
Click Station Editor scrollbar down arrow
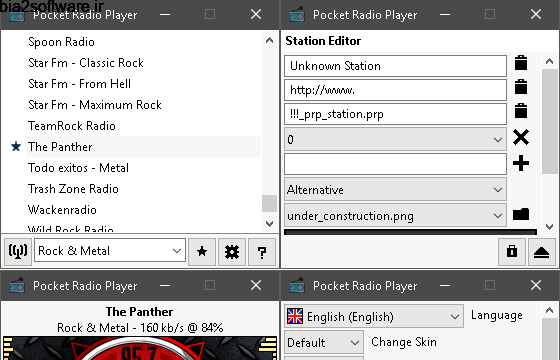coord(549,226)
